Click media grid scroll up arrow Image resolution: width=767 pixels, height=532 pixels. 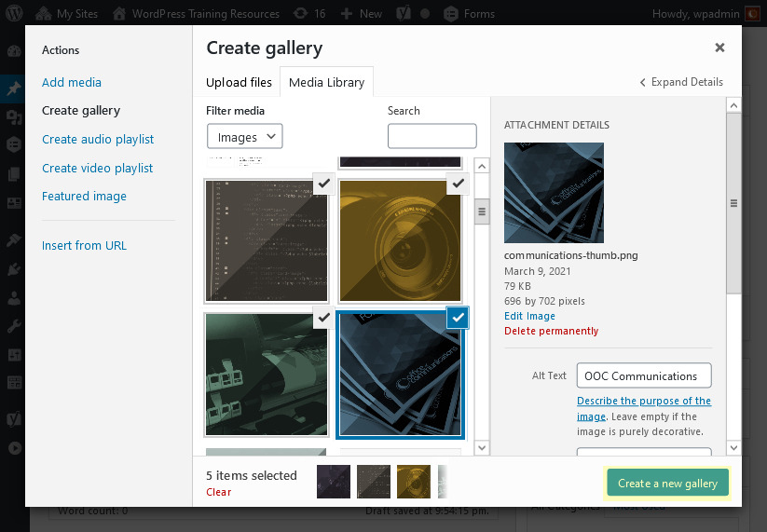(x=482, y=166)
